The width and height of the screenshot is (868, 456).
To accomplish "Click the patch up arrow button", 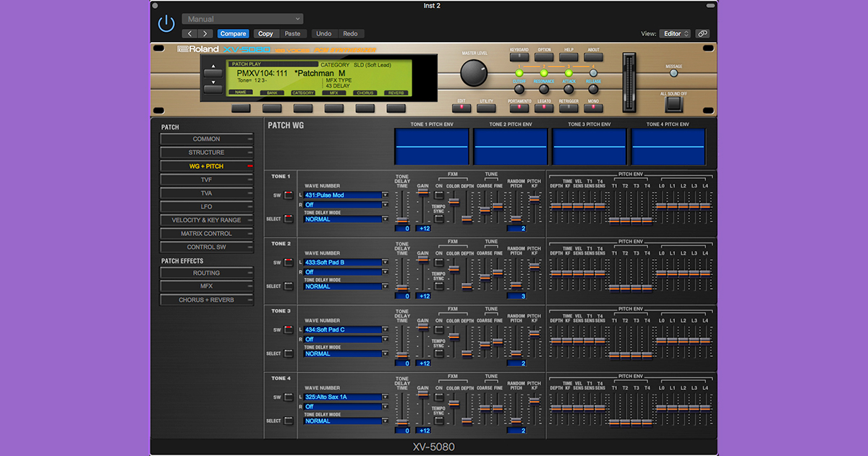I will [213, 72].
